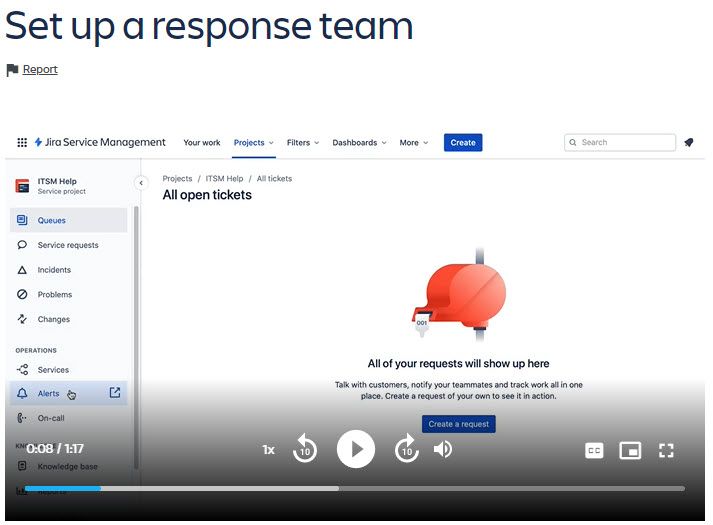Screen dimensions: 713x525
Task: Select the All open tickets heading
Action: 207,195
